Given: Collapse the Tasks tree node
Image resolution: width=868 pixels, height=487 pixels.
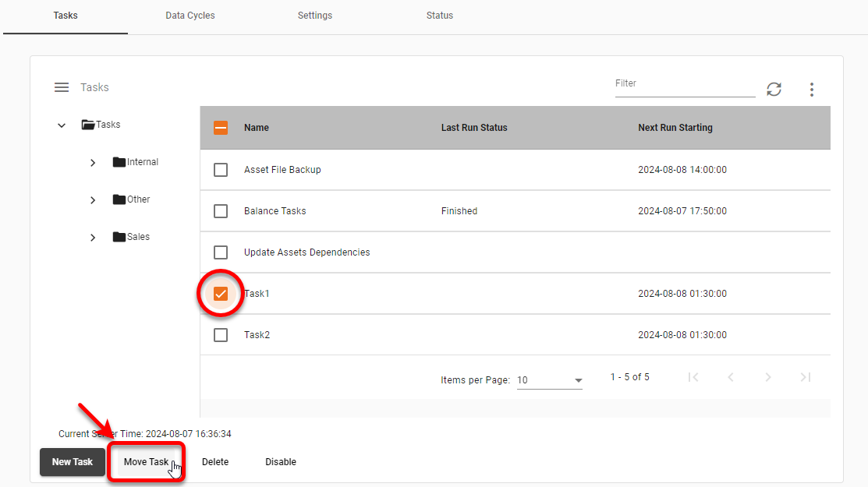Looking at the screenshot, I should coord(62,125).
